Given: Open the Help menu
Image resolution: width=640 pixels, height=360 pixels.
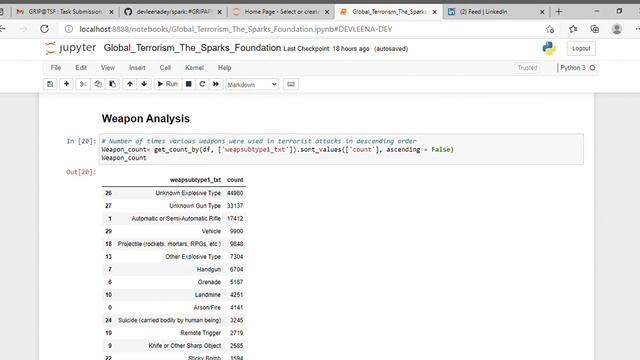Looking at the screenshot, I should click(x=224, y=68).
